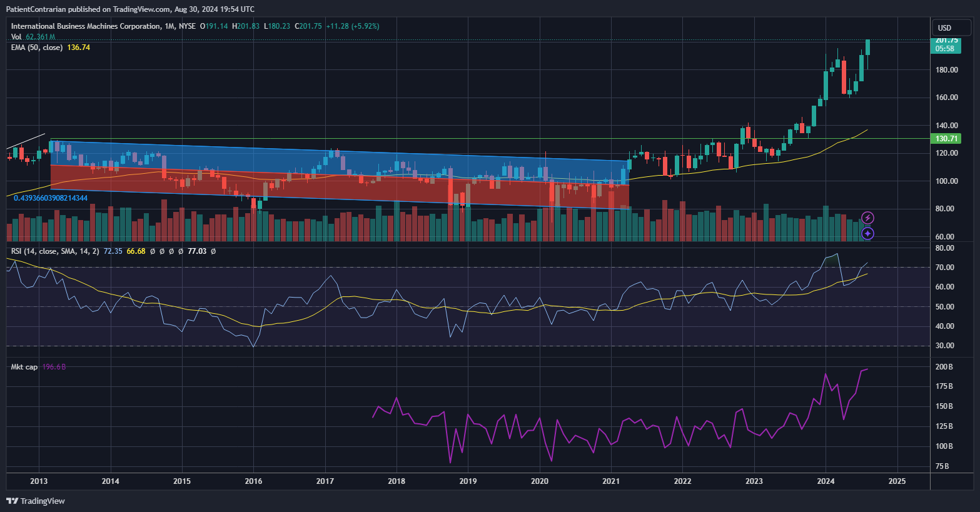Click the 150B label on Mkt cap axis

tap(944, 406)
